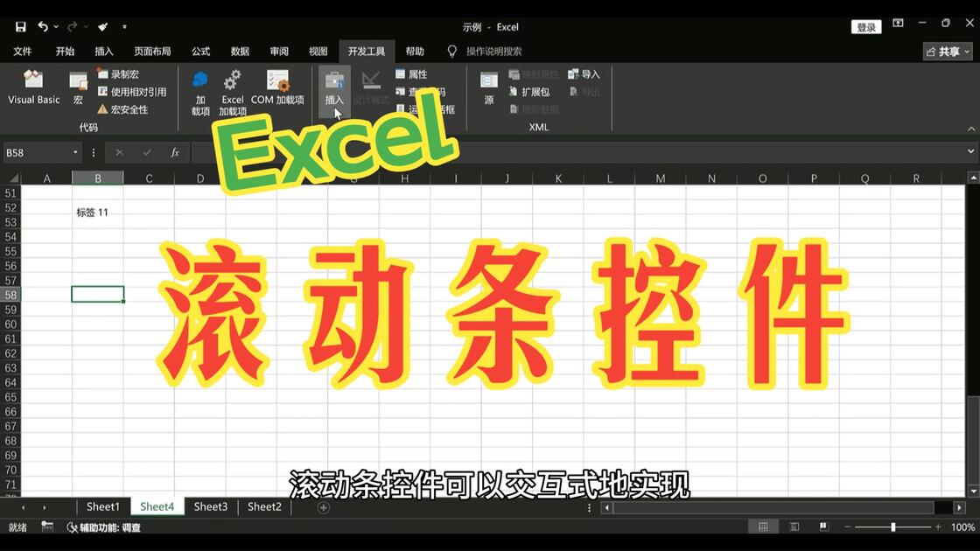The width and height of the screenshot is (980, 551).
Task: Click vertical scrollbar down arrow
Action: click(x=973, y=491)
